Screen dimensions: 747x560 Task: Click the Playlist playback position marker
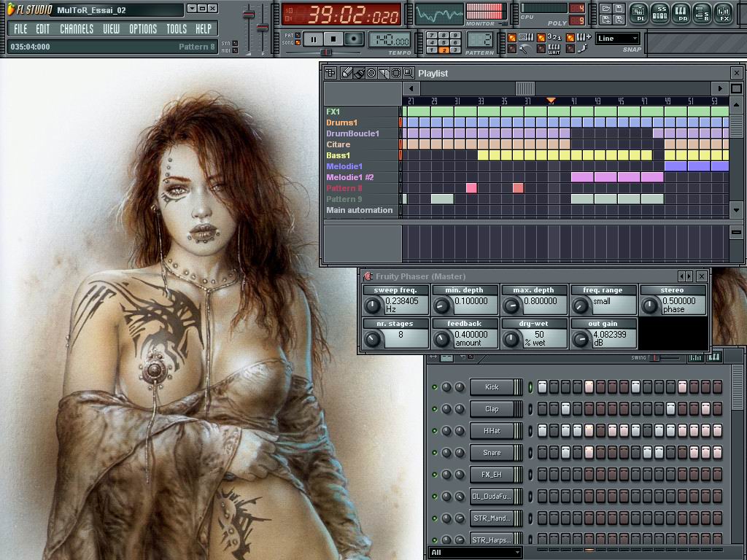(551, 101)
